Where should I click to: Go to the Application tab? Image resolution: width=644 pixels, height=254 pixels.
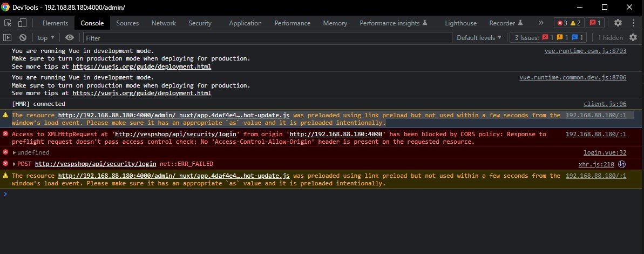[x=245, y=23]
